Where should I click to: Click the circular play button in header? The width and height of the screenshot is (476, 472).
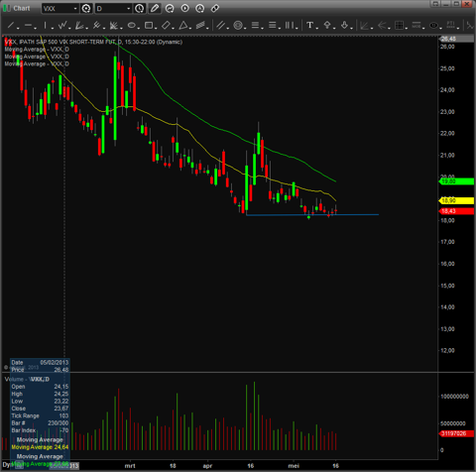tap(185, 8)
